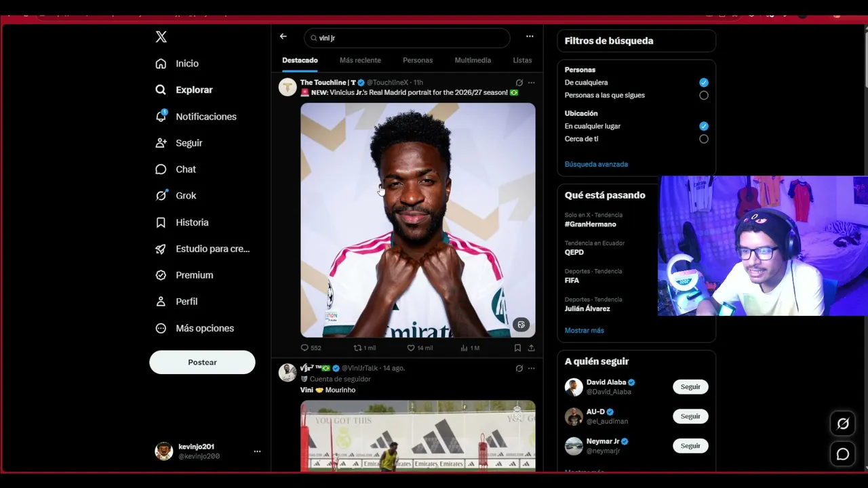Click the X logo home icon

click(161, 37)
